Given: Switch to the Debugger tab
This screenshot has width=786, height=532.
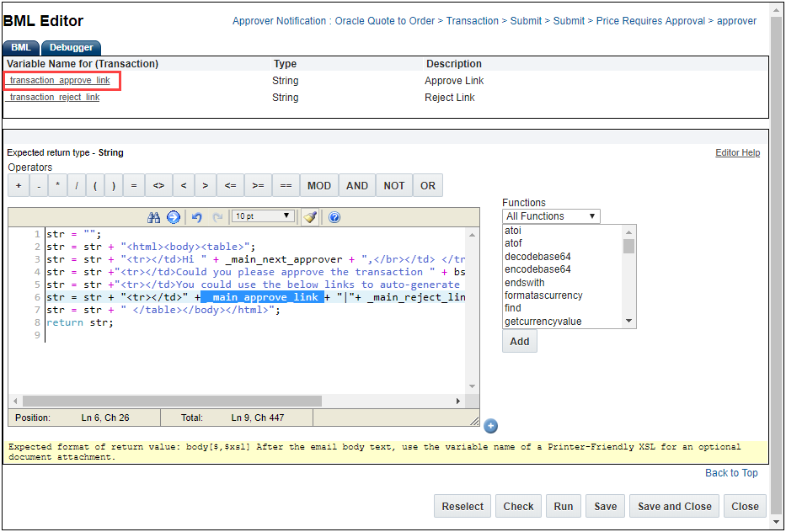Looking at the screenshot, I should (71, 48).
